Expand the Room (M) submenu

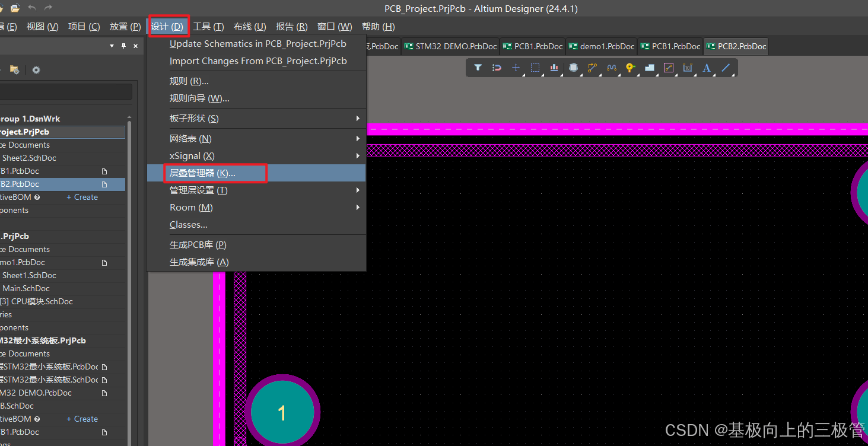pos(358,208)
